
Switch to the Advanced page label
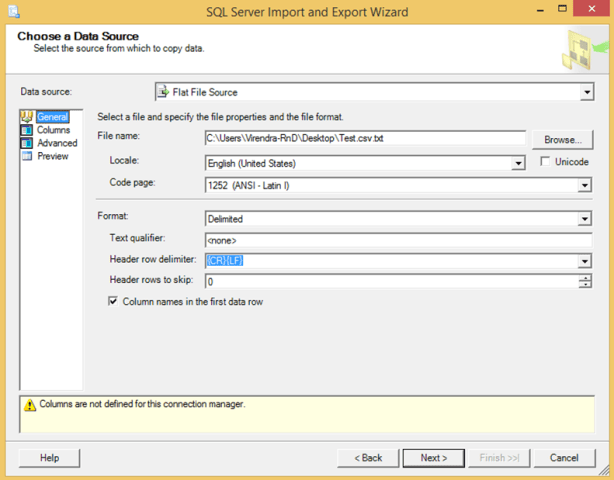click(57, 143)
